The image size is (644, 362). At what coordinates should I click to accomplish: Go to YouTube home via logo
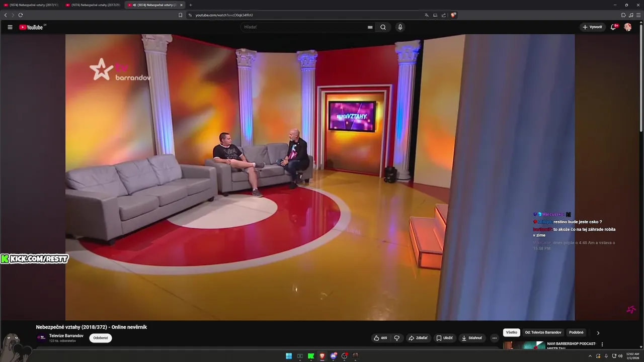31,27
